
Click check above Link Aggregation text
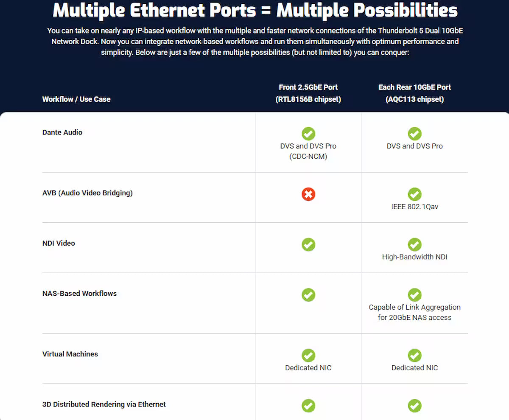click(x=414, y=295)
